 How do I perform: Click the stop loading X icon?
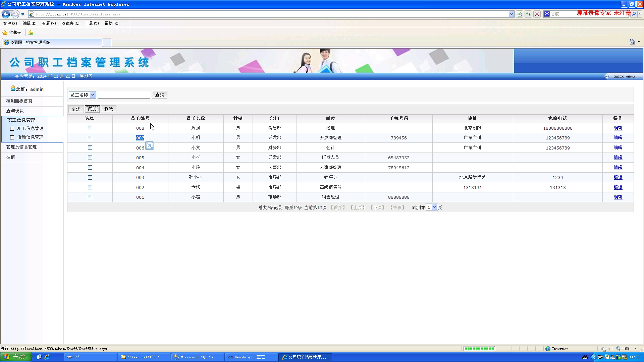pos(537,14)
